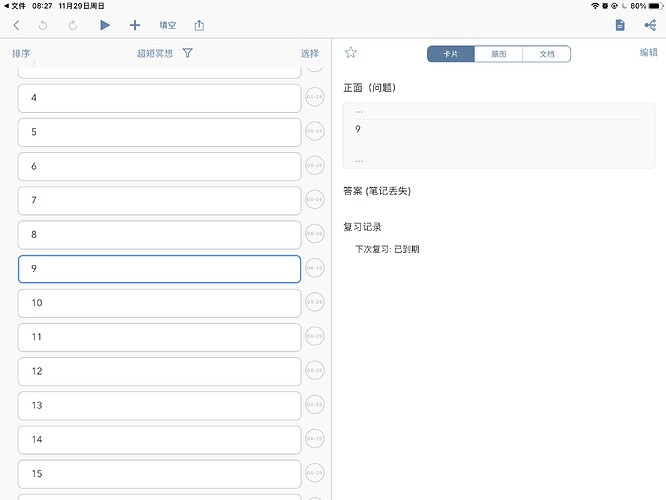666x500 pixels.
Task: Tap the 编辑 edit button
Action: click(x=648, y=52)
